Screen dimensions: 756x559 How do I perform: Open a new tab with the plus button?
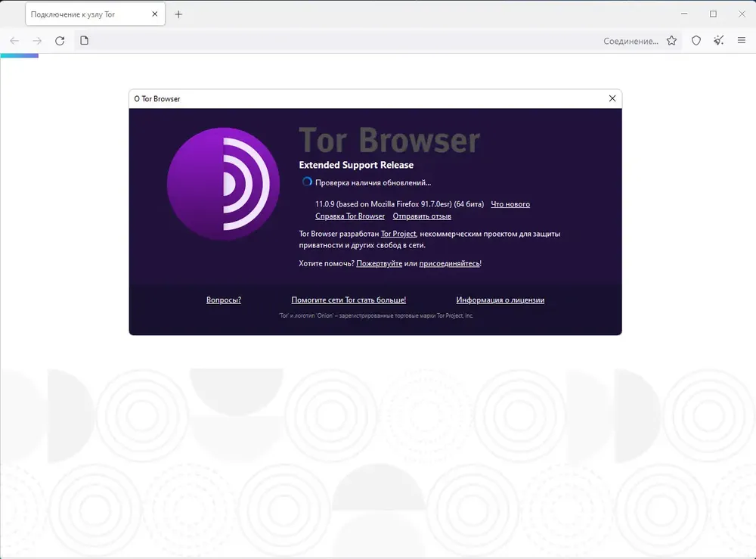178,14
